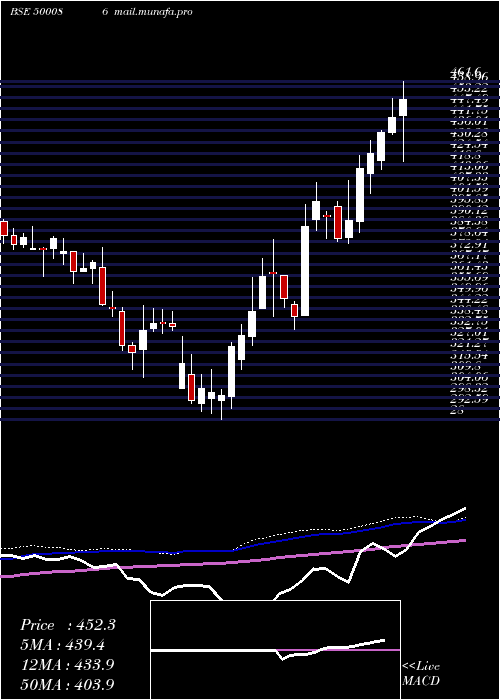Viewport: 500px width, 700px height.
Task: Click the MACD inset chart box
Action: click(x=275, y=650)
